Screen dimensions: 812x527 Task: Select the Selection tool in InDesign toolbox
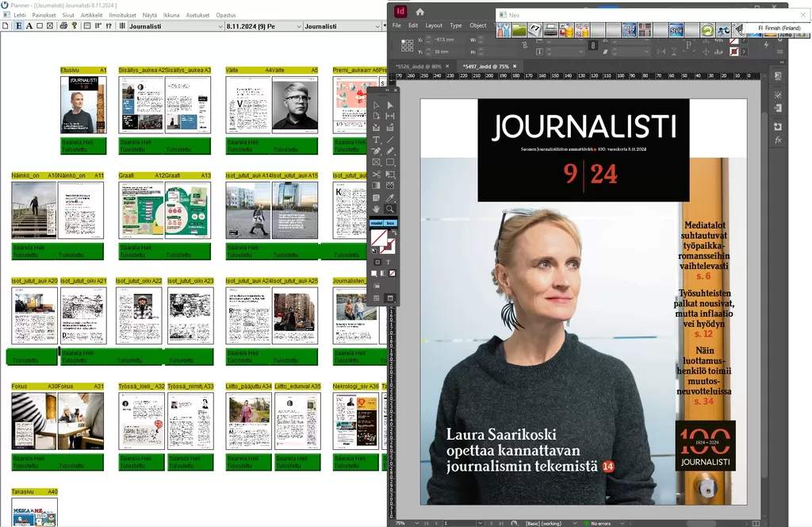coord(377,106)
